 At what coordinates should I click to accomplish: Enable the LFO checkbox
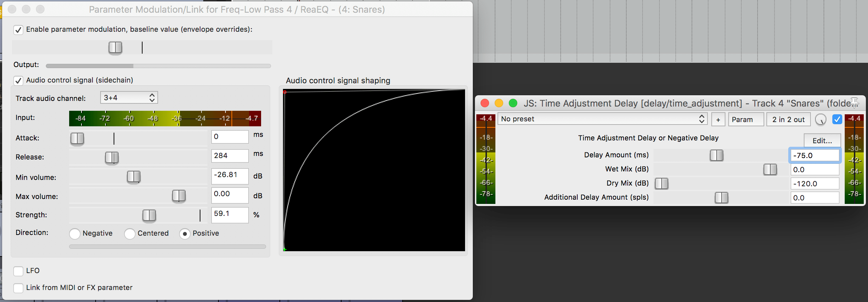click(x=18, y=271)
